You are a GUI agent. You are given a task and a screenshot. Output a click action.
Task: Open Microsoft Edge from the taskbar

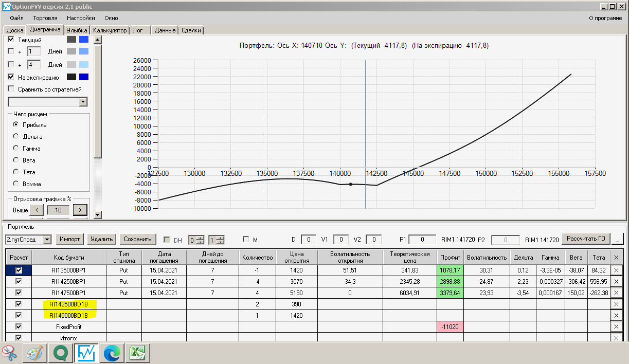tap(112, 353)
